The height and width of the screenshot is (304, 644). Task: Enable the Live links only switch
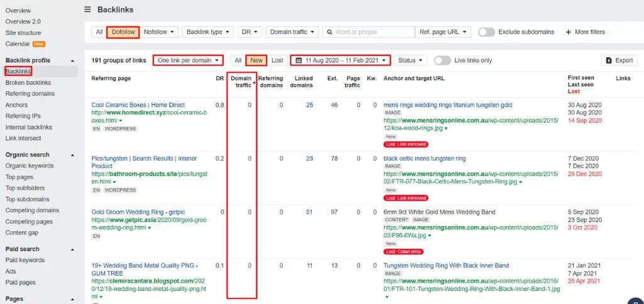pyautogui.click(x=442, y=60)
